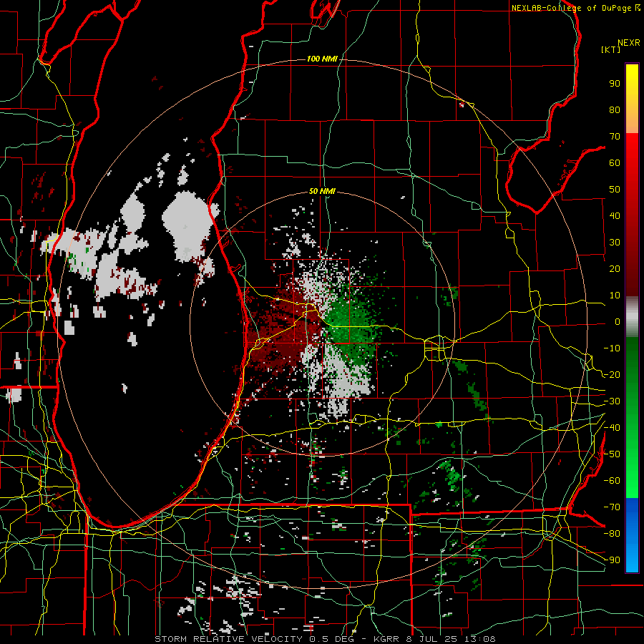Click the positive 70 scale value
644x644 pixels.
(615, 137)
